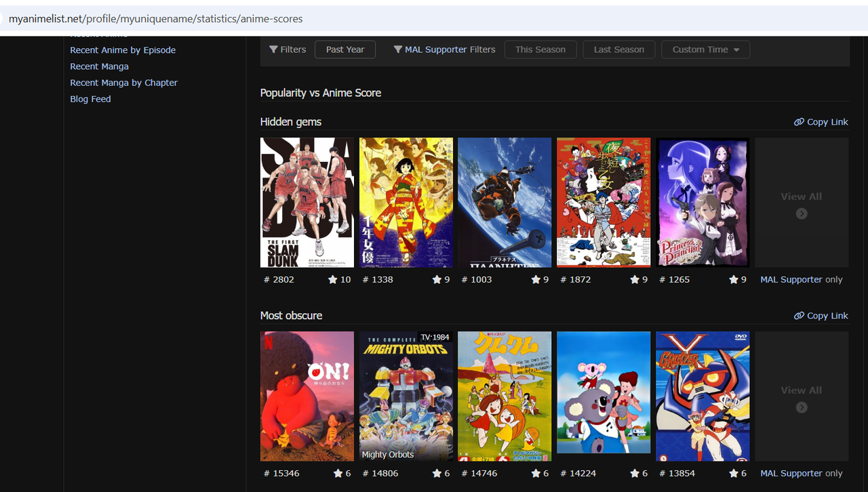This screenshot has width=868, height=492.
Task: Click the star icon next to rank # 13854
Action: [x=734, y=473]
